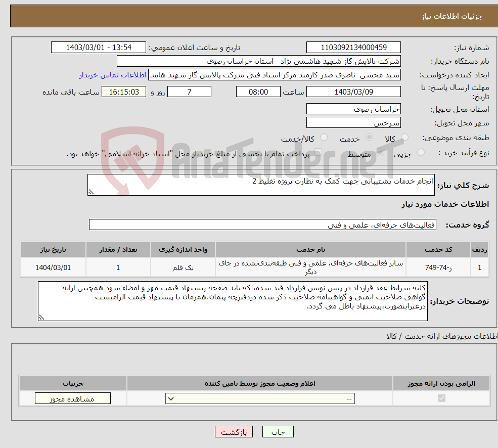Click the deadline date field 1403/03/09

353,92
